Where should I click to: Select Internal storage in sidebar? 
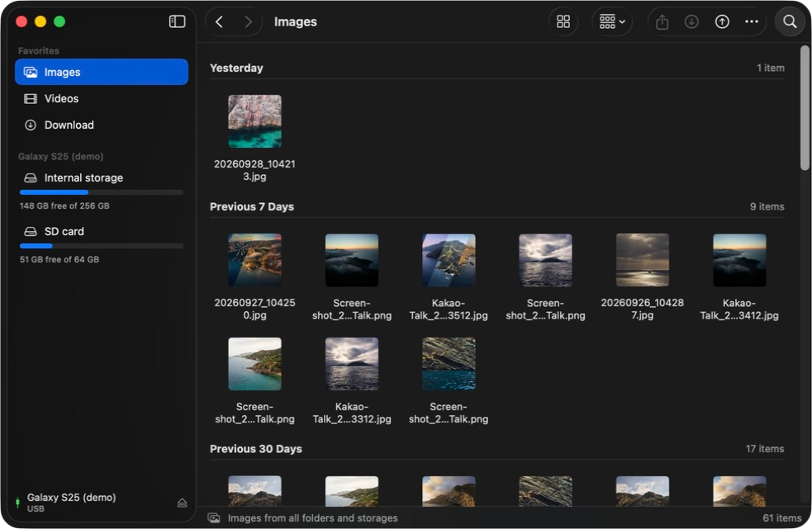click(x=102, y=178)
